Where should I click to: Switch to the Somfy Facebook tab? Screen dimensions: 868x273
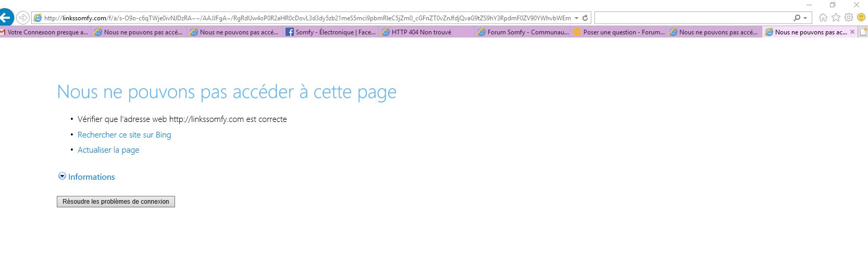point(330,32)
